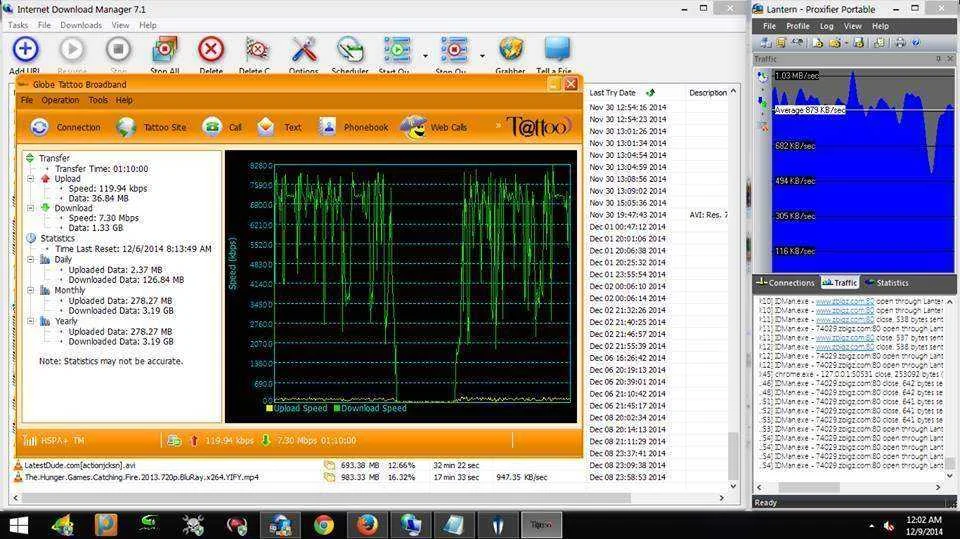Click IDM list vertical scrollbar down arrow
The width and height of the screenshot is (960, 539).
tap(733, 486)
